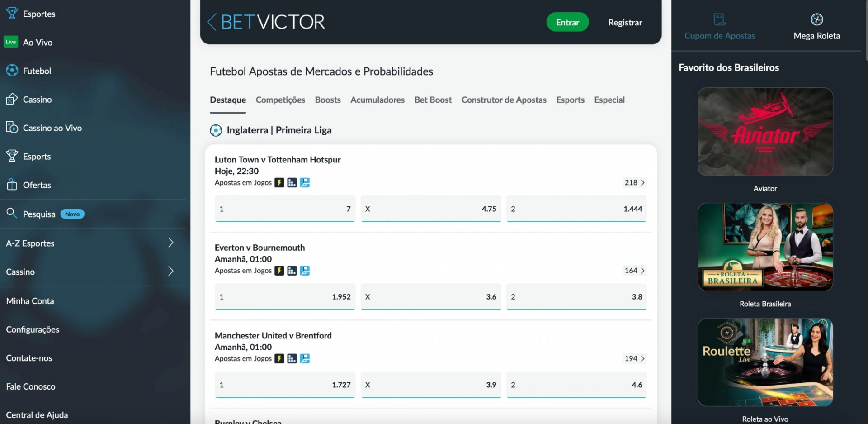Select the Futebol icon in the sidebar

pos(12,71)
